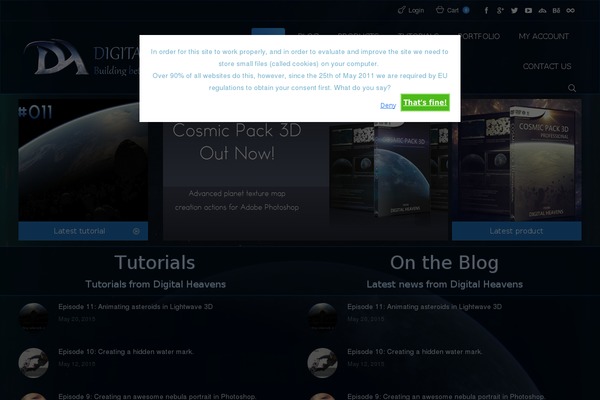
Task: Click the Advanced planet texture map slider caption
Action: pos(237,200)
